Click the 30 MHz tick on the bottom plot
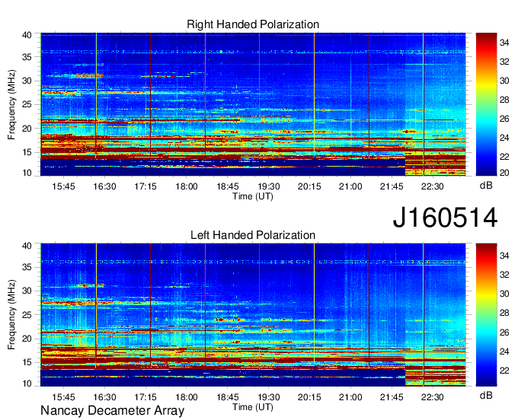This screenshot has height=420, width=518. tap(27, 291)
